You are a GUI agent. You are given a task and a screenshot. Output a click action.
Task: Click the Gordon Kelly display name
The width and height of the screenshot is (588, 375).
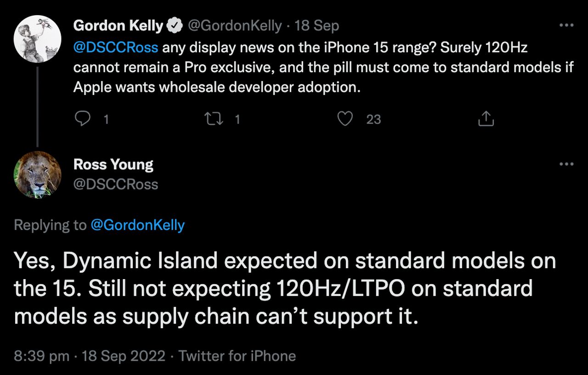[118, 26]
